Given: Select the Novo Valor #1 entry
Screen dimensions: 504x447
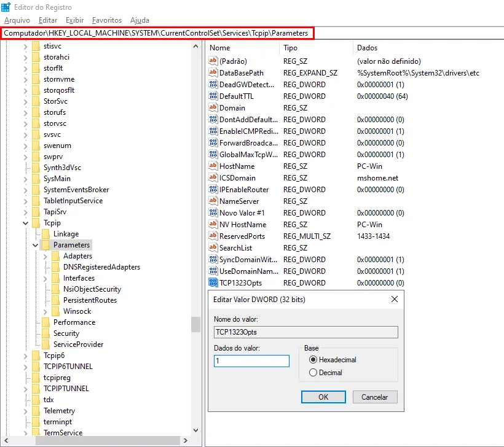Looking at the screenshot, I should click(x=242, y=212).
